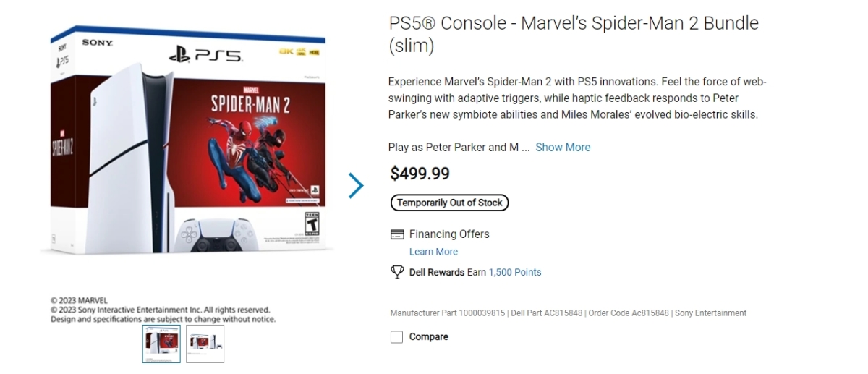Screen dimensions: 868x374
Task: Select the first product thumbnail
Action: 161,344
